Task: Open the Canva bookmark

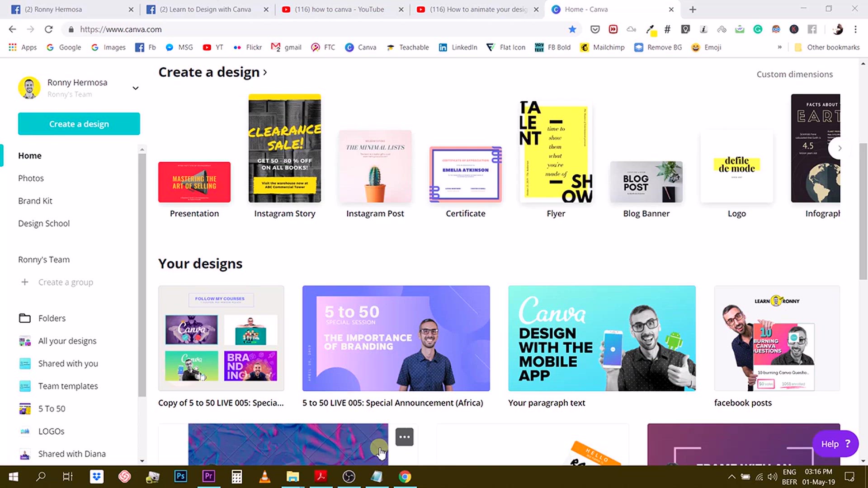Action: tap(361, 47)
